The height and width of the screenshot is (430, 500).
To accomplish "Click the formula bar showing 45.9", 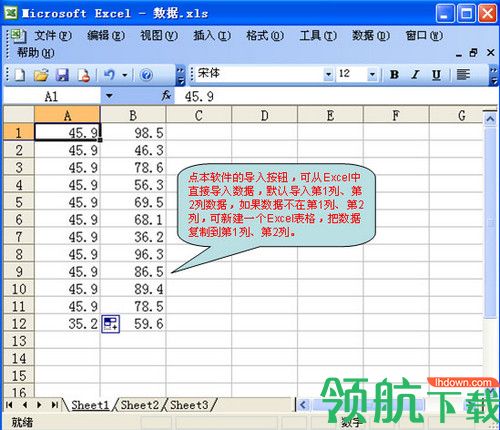I will click(335, 96).
